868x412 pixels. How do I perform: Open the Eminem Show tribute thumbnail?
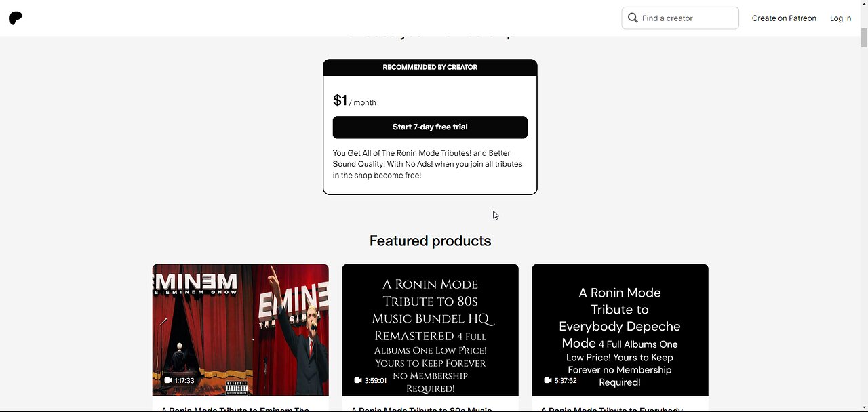click(241, 330)
